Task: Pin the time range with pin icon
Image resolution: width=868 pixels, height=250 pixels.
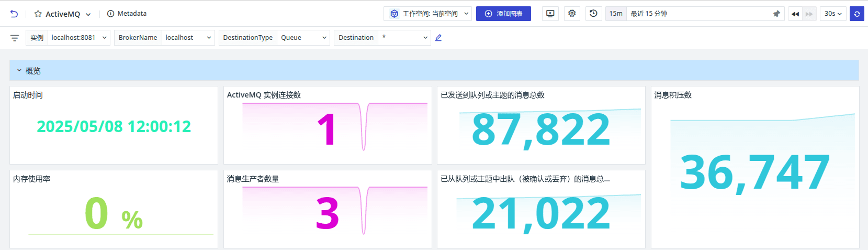Action: [x=776, y=14]
